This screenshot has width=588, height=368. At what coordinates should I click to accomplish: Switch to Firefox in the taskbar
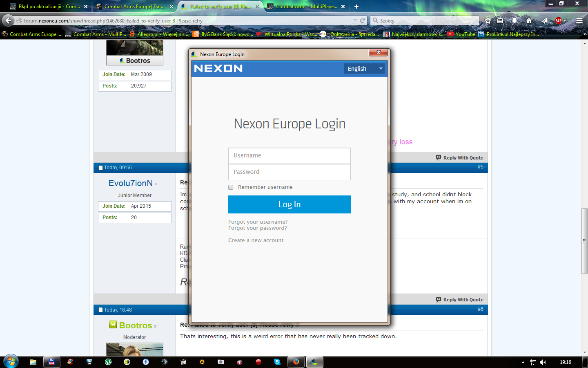[x=296, y=362]
